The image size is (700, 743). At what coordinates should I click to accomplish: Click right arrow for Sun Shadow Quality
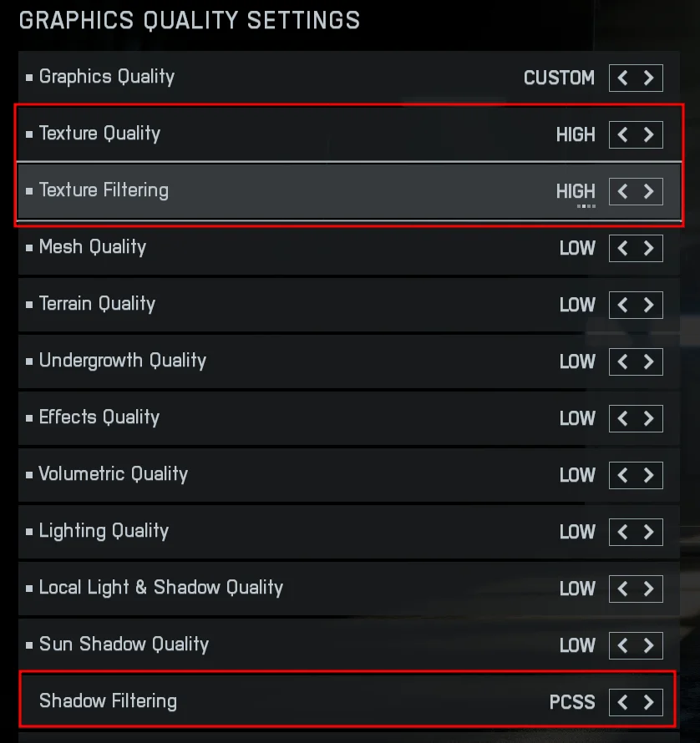pos(649,645)
